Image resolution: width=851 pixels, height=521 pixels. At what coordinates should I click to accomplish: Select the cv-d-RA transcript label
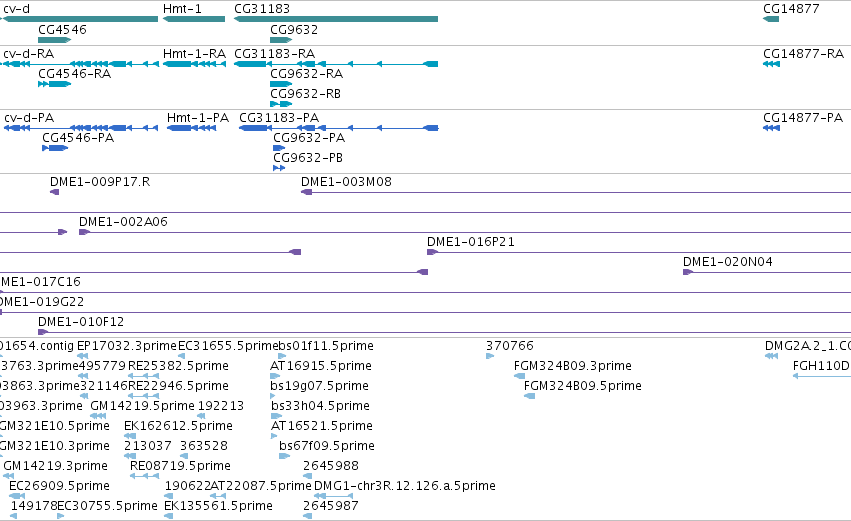tap(29, 54)
